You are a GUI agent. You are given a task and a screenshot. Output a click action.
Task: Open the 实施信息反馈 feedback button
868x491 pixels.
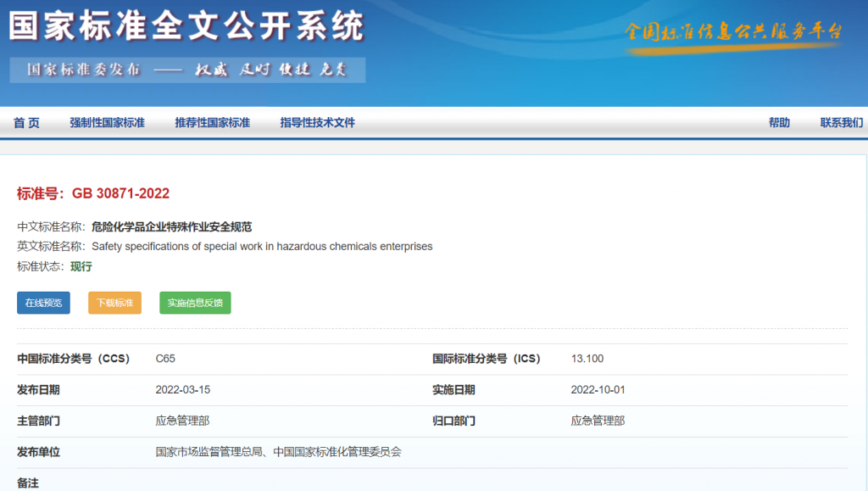194,303
